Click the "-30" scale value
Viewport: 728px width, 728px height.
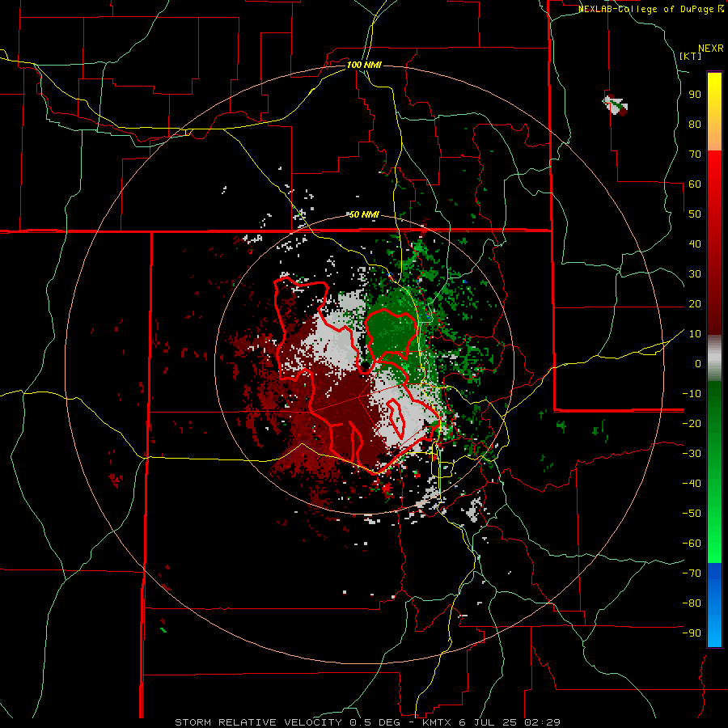point(692,454)
